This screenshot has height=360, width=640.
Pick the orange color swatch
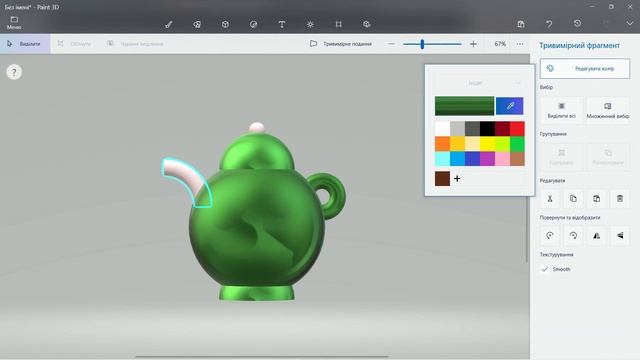point(442,144)
